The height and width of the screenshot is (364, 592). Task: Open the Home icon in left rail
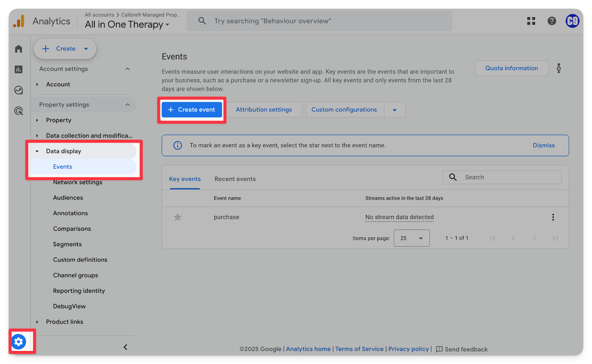pos(18,49)
